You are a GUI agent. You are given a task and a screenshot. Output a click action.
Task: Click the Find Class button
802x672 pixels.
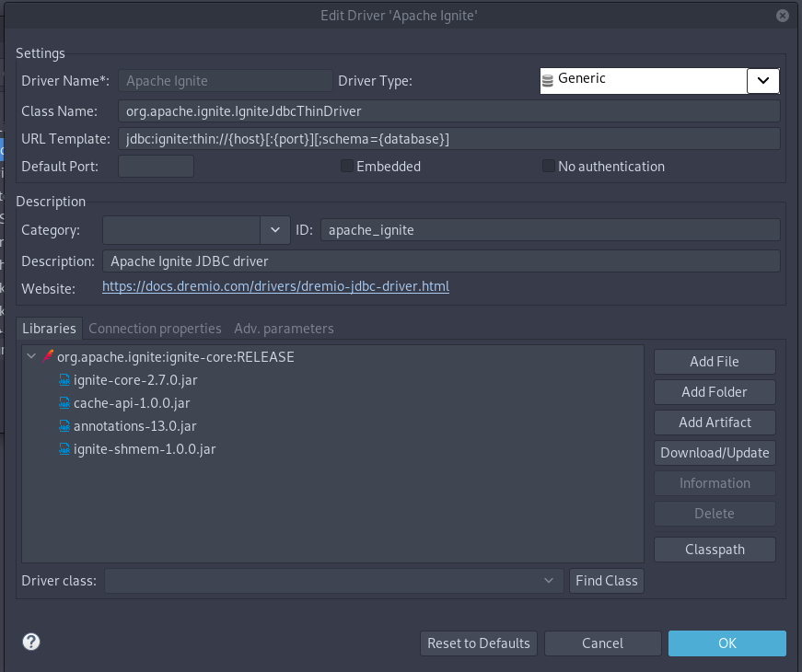(606, 580)
